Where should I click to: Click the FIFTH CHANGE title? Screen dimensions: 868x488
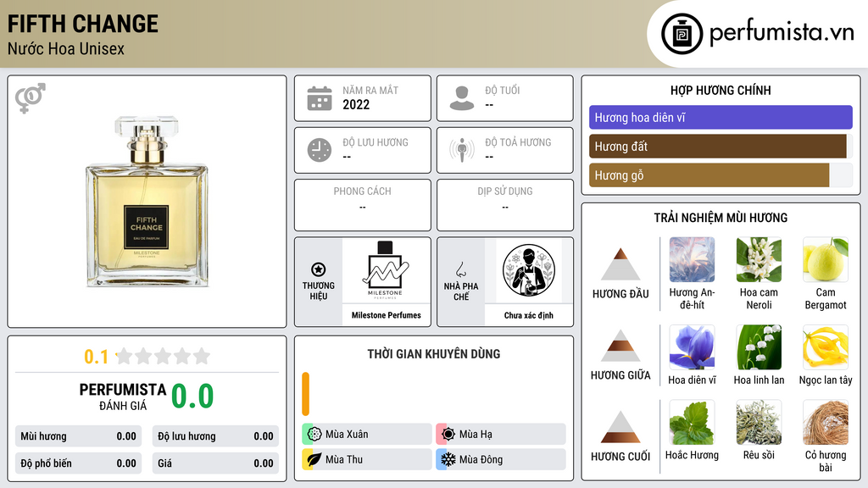coord(83,24)
